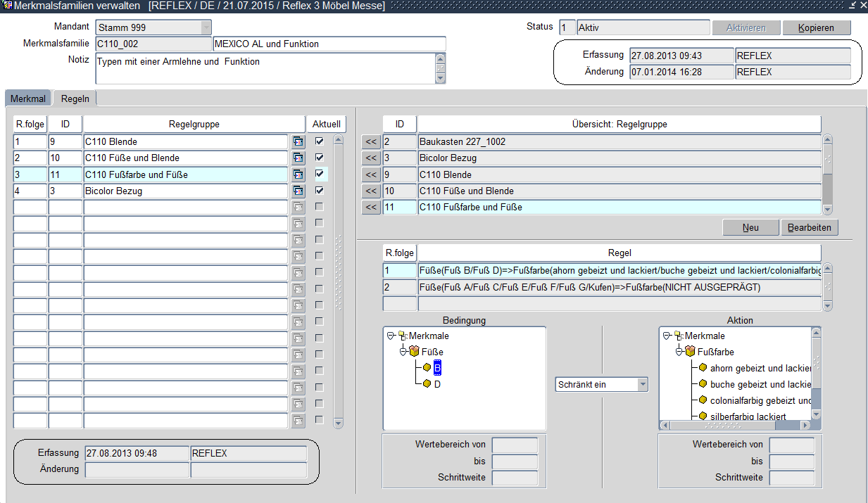Uncheck Aktuell for C110 Blende

tap(320, 141)
